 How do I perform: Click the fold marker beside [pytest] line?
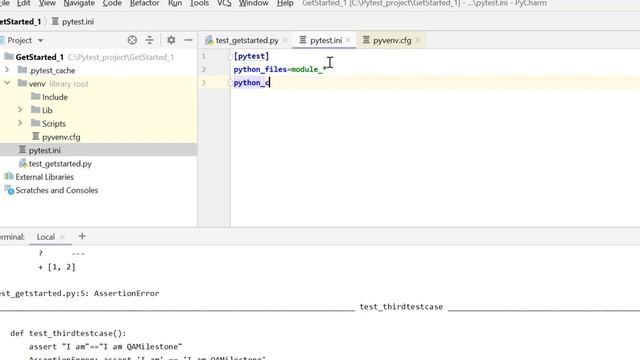tap(230, 56)
